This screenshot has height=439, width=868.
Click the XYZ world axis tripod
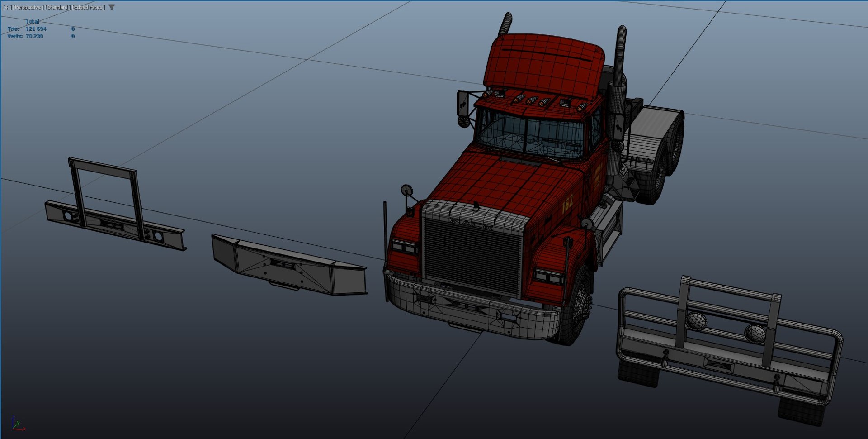(18, 424)
